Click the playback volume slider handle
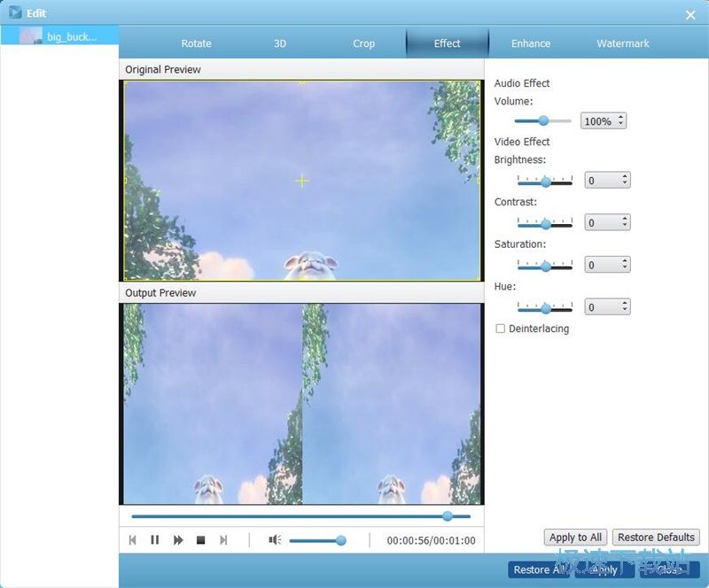This screenshot has height=588, width=709. coord(341,540)
